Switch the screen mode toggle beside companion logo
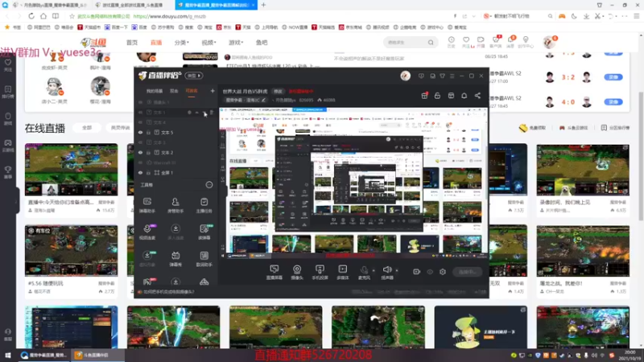The width and height of the screenshot is (644, 362). point(194,76)
